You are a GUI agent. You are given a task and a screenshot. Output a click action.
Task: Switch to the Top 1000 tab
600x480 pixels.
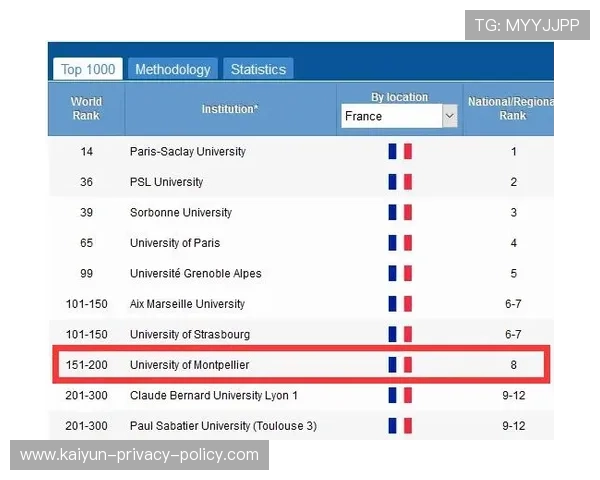pos(88,69)
